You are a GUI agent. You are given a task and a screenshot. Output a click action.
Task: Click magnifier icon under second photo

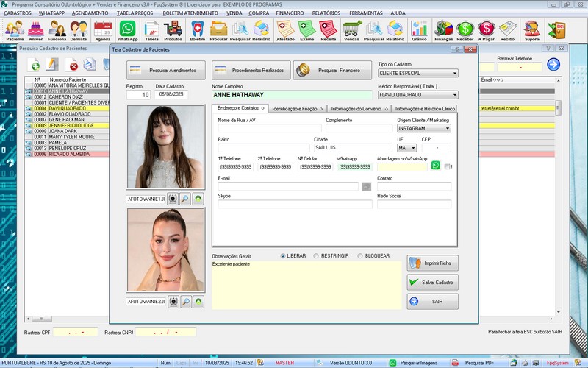click(x=185, y=301)
